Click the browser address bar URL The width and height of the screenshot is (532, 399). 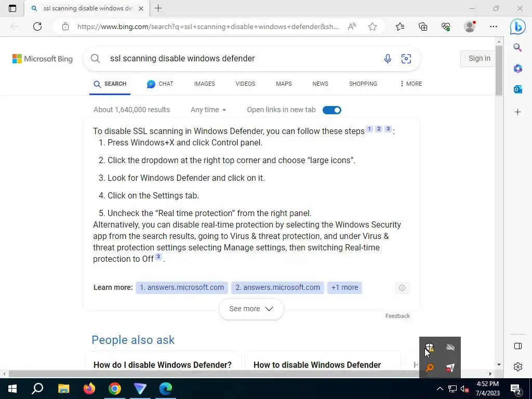(208, 26)
